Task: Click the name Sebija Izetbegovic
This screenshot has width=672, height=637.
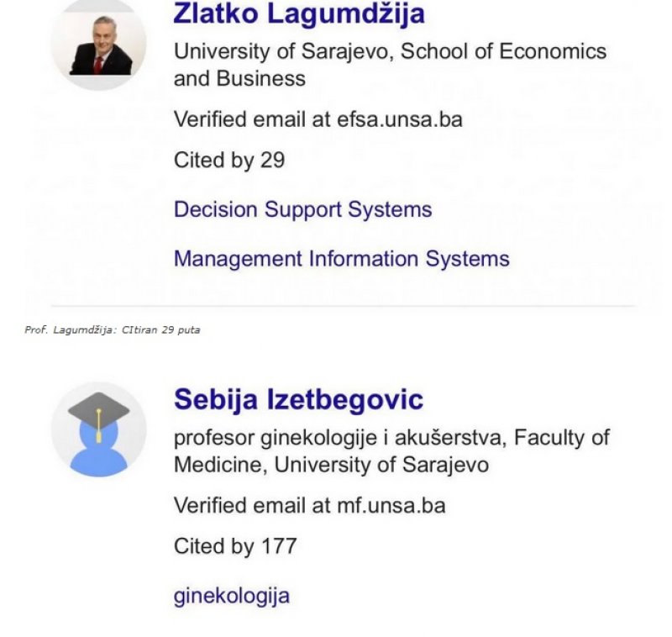Action: (x=300, y=402)
